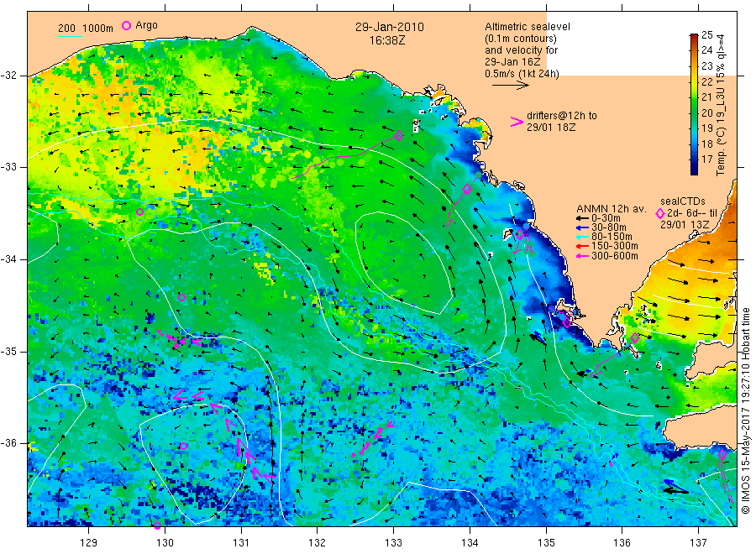Click the Temp. (°C) vertical colorbar title
This screenshot has height=554, width=756.
pyautogui.click(x=721, y=105)
